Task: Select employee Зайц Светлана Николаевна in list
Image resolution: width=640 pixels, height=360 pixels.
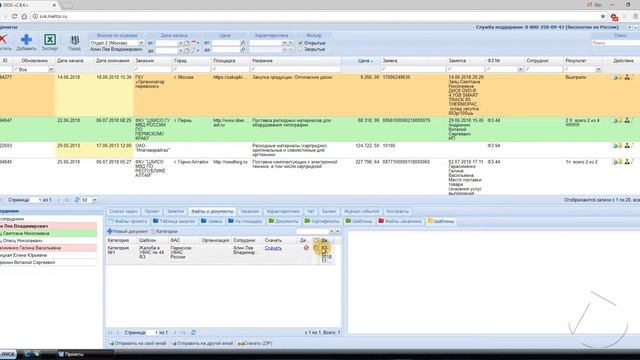Action: [48, 233]
